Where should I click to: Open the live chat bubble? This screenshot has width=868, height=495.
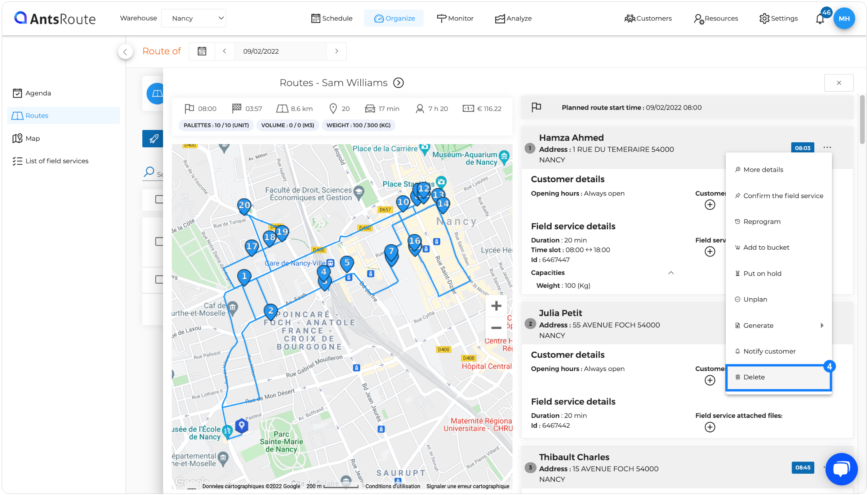pyautogui.click(x=841, y=469)
